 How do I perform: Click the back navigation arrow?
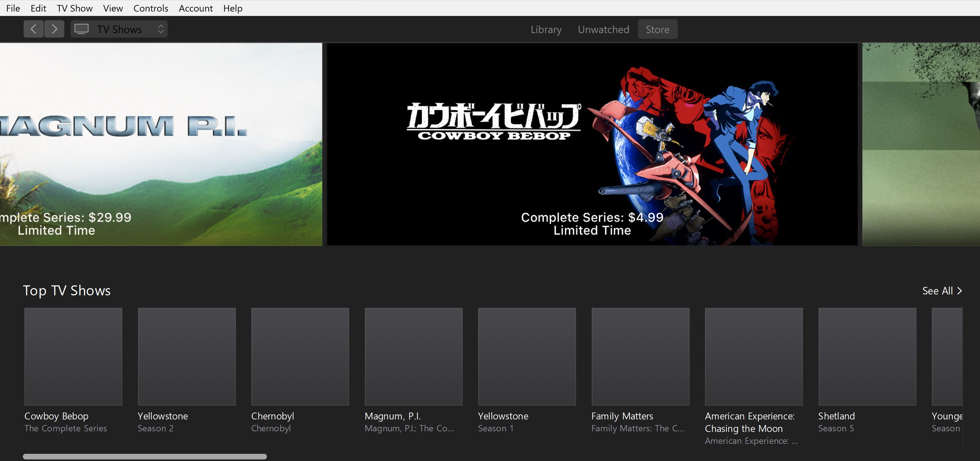(33, 29)
